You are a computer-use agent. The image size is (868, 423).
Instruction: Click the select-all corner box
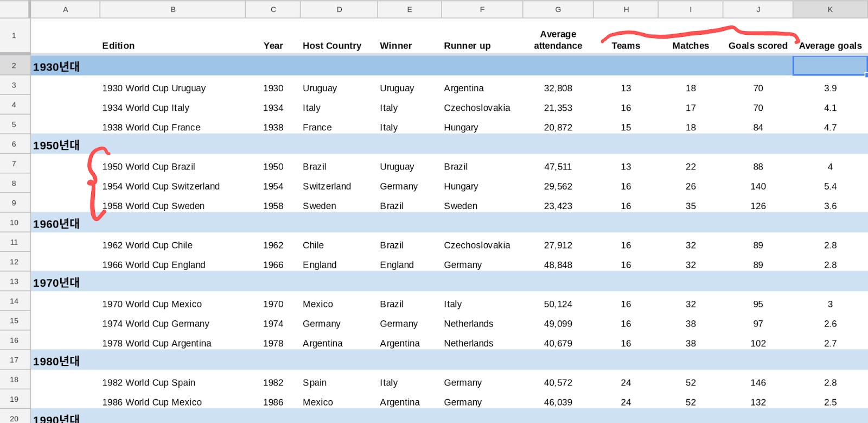coord(15,9)
